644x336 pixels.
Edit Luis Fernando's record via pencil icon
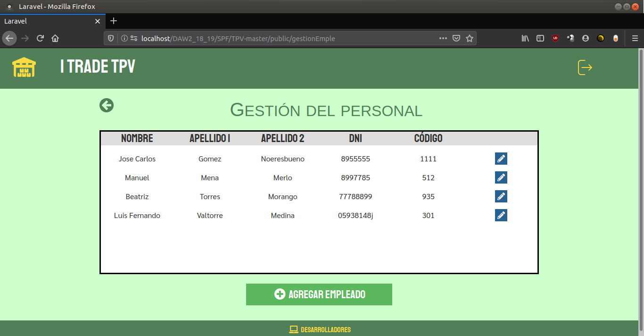(x=501, y=215)
